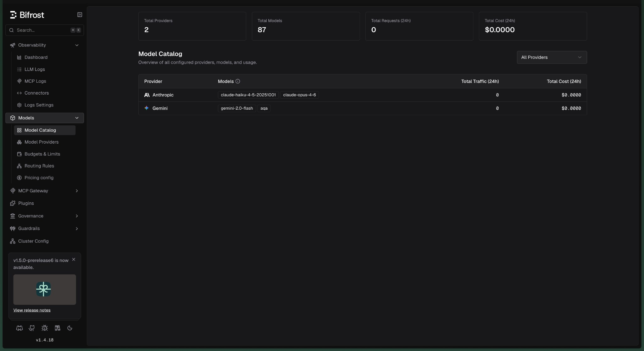Image resolution: width=644 pixels, height=351 pixels.
Task: Click the v1.4.18 version label
Action: coord(45,340)
